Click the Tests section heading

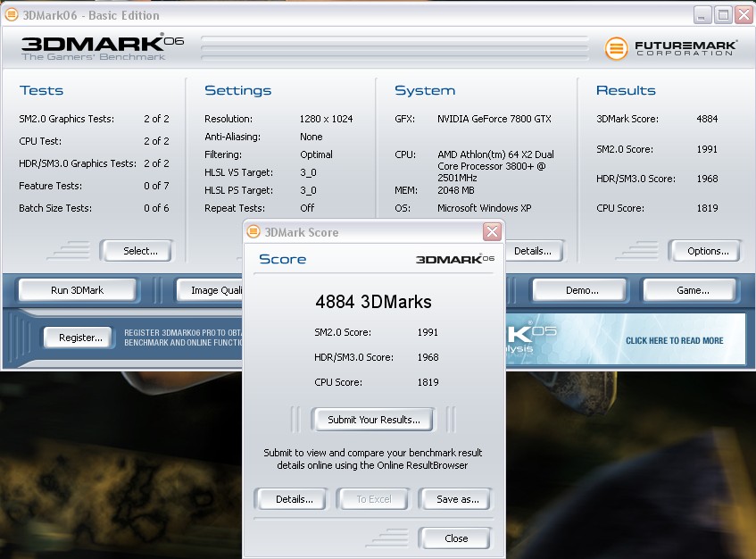[x=41, y=91]
